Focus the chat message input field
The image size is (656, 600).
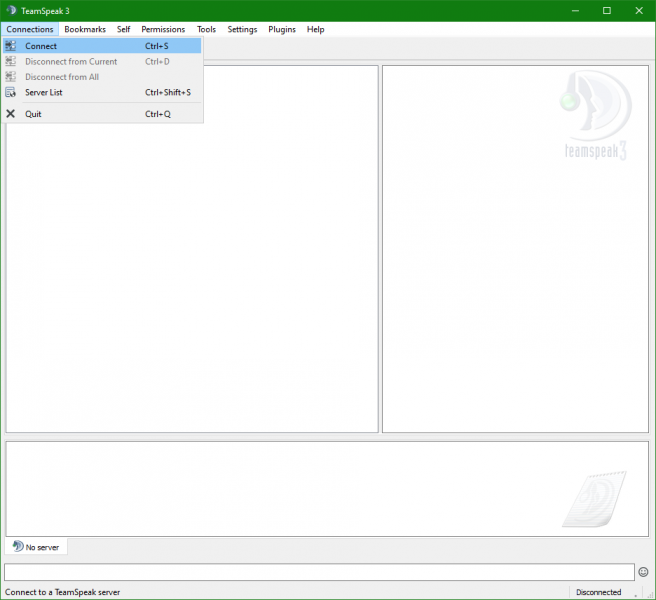[x=319, y=572]
